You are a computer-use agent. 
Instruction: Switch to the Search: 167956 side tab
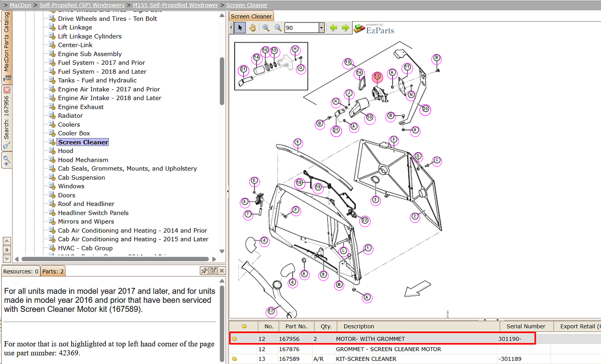pos(7,118)
